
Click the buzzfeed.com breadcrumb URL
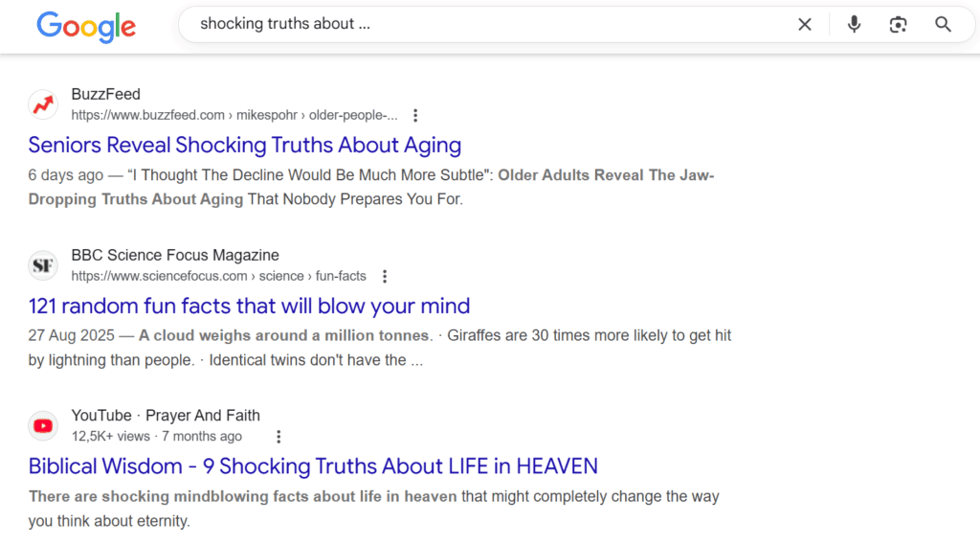[234, 116]
